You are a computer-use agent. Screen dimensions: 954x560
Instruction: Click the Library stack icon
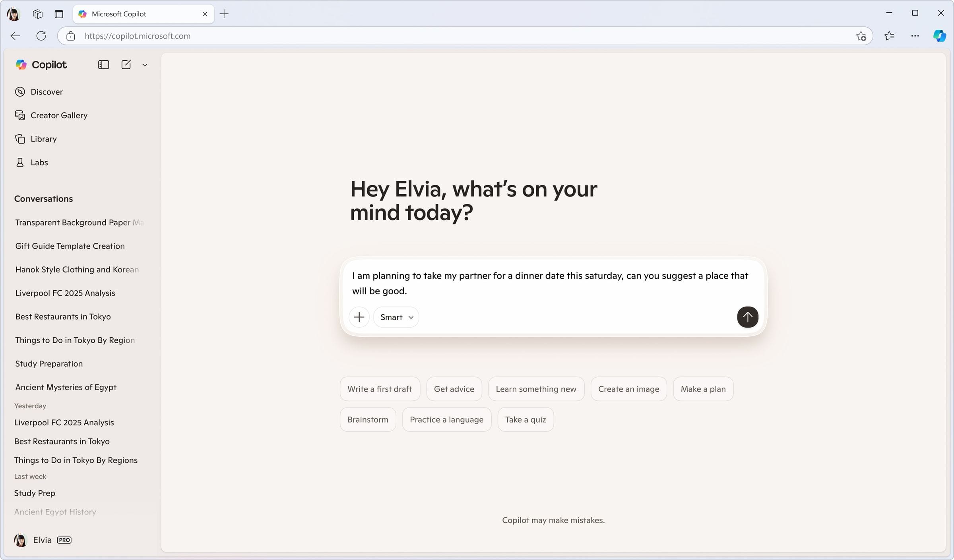pos(20,139)
